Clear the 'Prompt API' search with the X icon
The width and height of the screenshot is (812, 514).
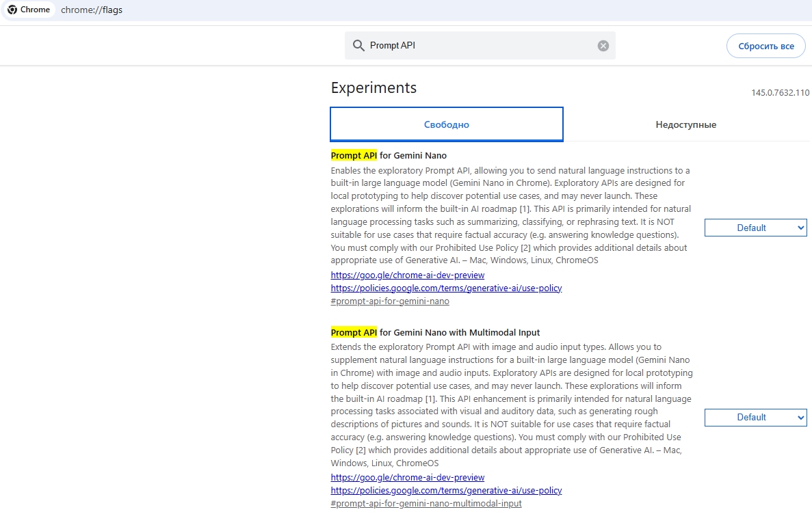[x=603, y=46]
